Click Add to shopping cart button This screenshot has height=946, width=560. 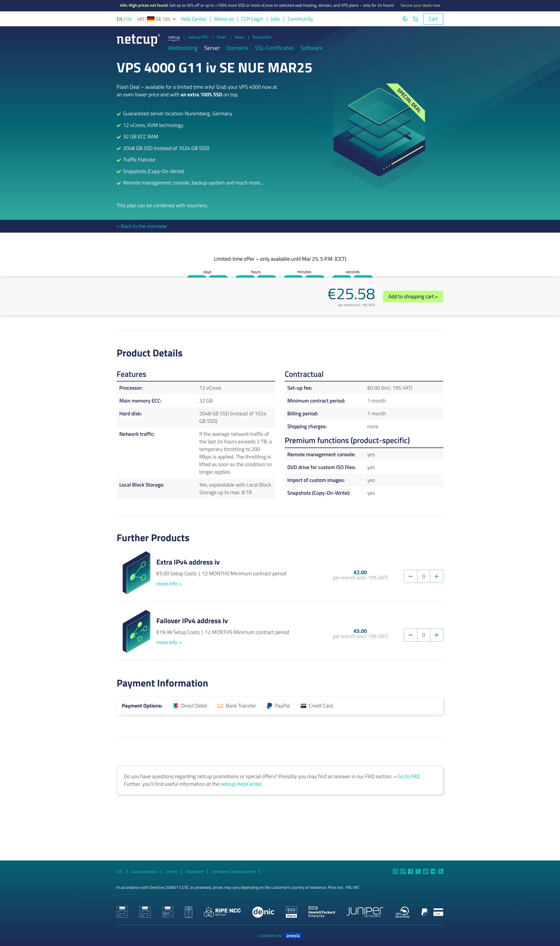[x=413, y=297]
